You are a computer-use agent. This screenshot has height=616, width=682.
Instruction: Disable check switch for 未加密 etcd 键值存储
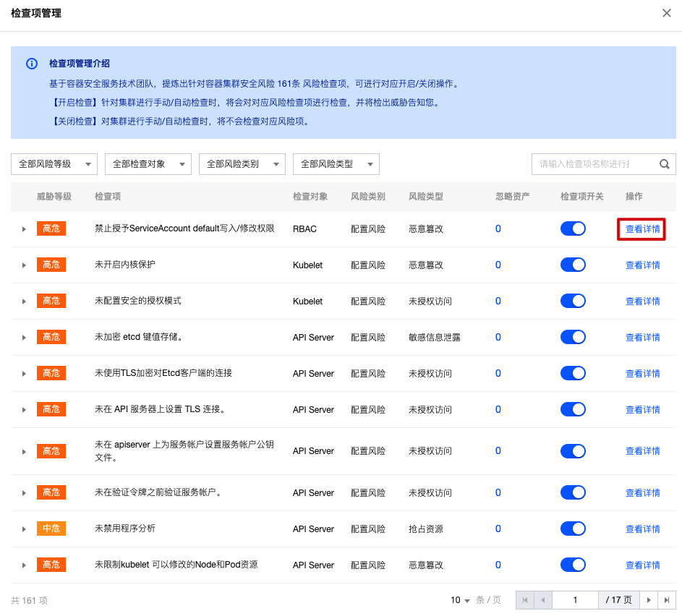(573, 337)
